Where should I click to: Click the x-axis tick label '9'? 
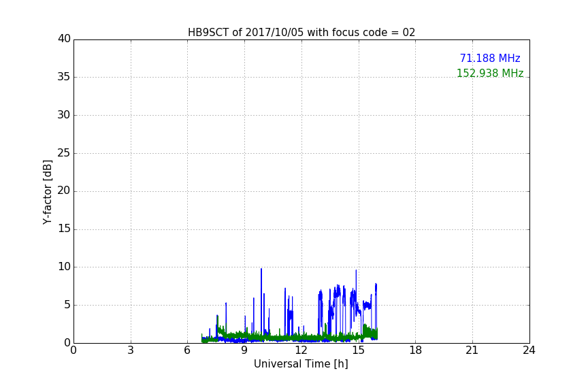click(x=244, y=350)
